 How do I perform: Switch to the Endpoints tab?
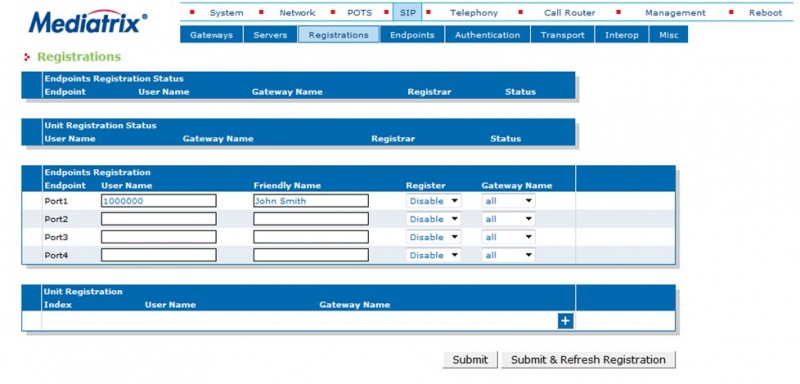(412, 35)
